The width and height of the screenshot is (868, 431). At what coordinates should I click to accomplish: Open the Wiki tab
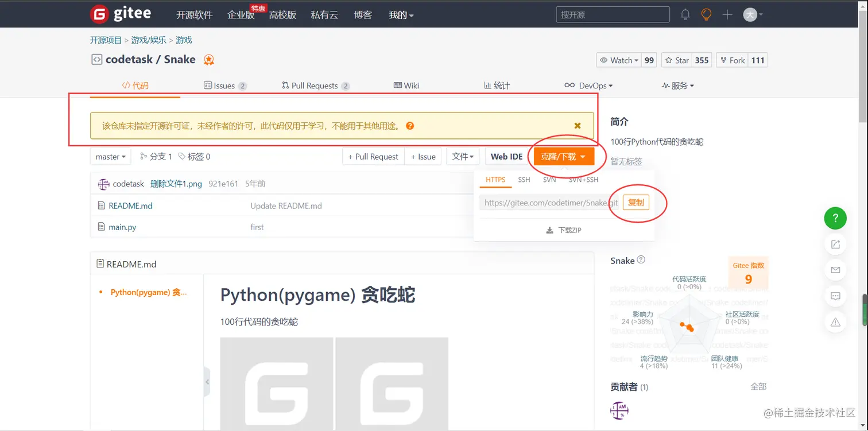(x=406, y=86)
